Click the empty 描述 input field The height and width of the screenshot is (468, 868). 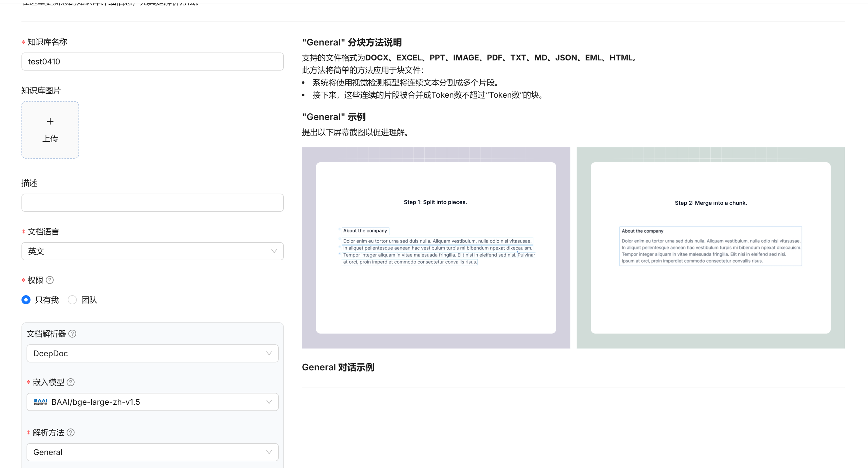point(152,203)
